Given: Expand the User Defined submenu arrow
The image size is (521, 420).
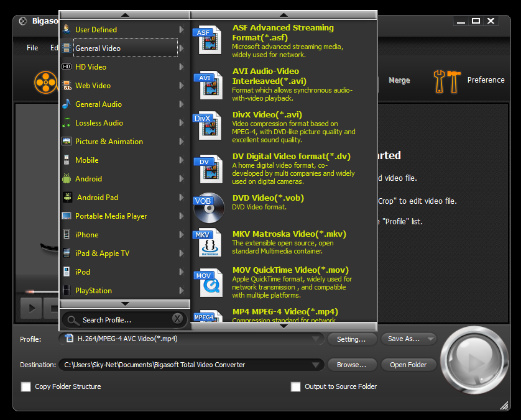Looking at the screenshot, I should (x=182, y=29).
